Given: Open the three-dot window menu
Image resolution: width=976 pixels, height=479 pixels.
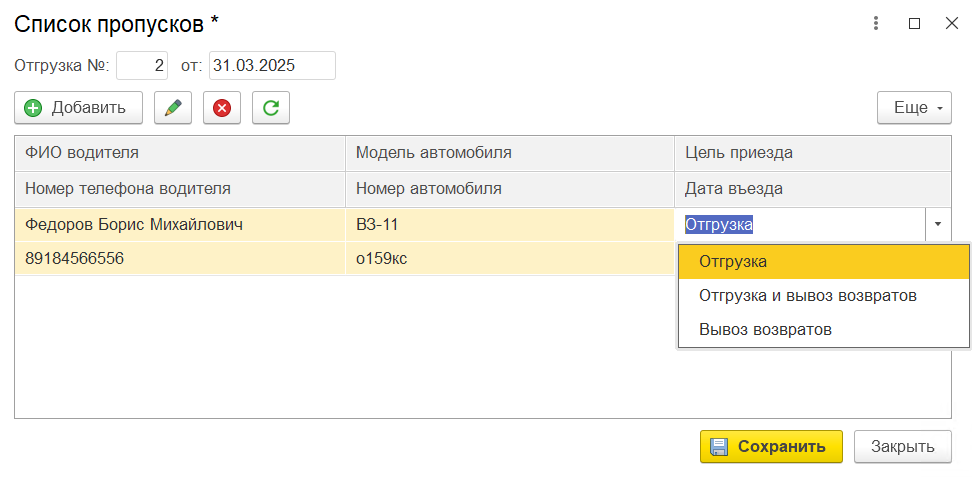Looking at the screenshot, I should (x=875, y=23).
